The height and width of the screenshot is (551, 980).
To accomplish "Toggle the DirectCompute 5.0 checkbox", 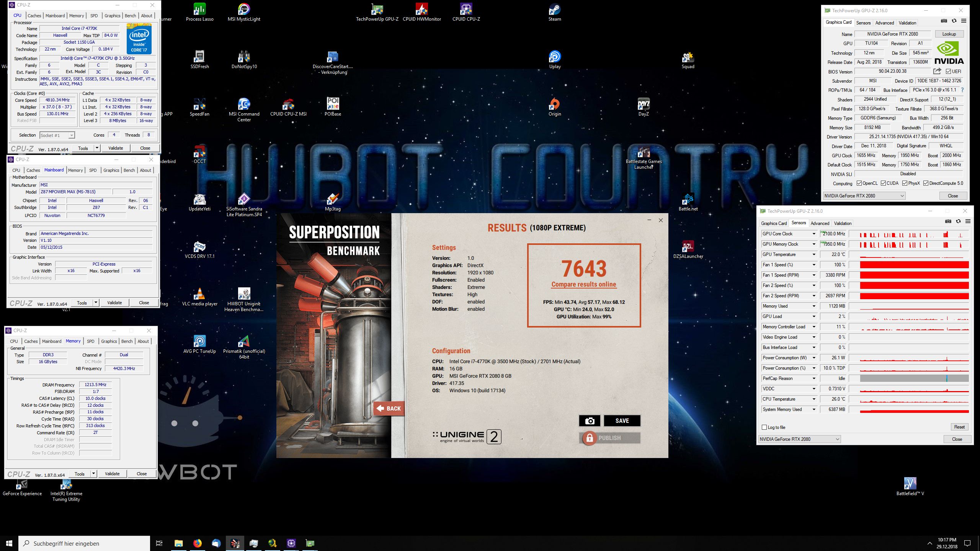I will pos(926,183).
